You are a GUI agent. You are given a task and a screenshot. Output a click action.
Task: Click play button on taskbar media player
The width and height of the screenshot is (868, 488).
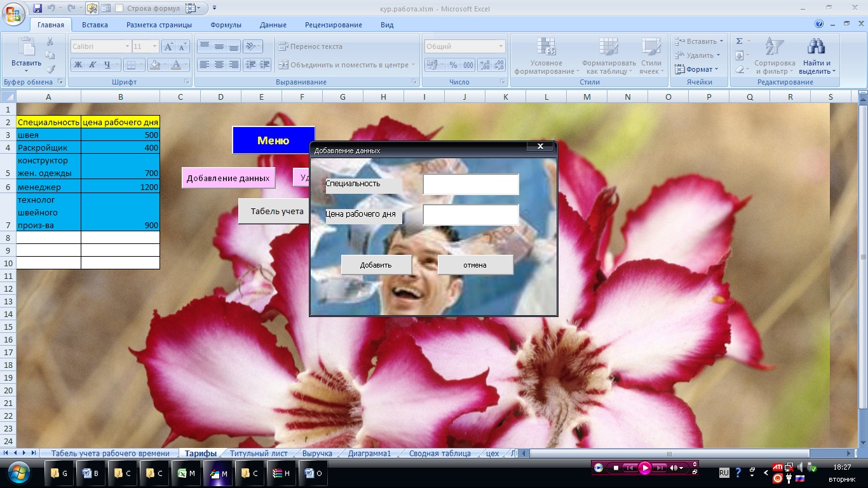pos(644,468)
